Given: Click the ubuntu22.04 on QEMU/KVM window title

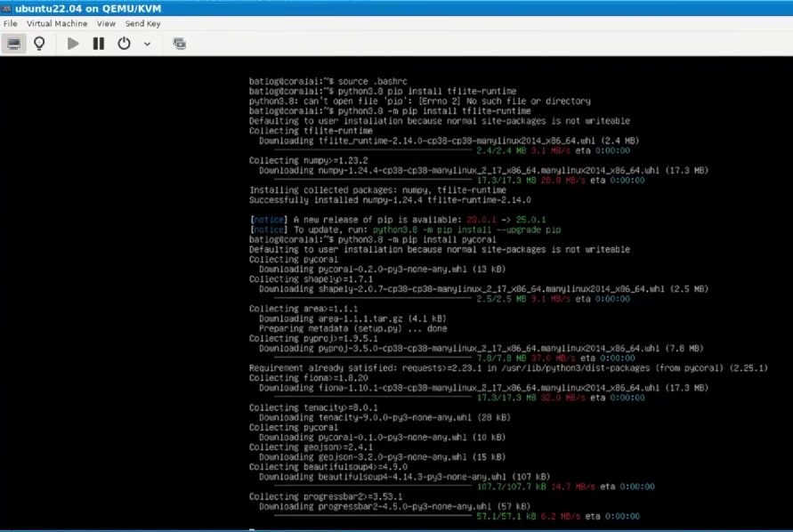Looking at the screenshot, I should pos(88,9).
